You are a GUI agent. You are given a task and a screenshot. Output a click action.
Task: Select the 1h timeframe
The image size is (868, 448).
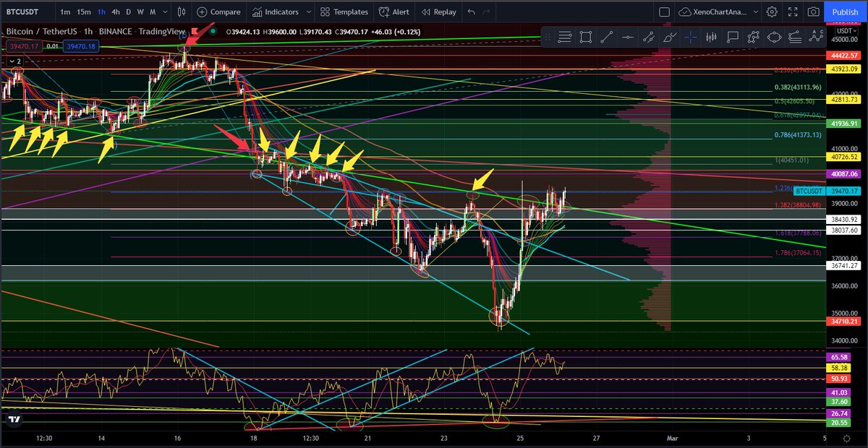(x=101, y=12)
